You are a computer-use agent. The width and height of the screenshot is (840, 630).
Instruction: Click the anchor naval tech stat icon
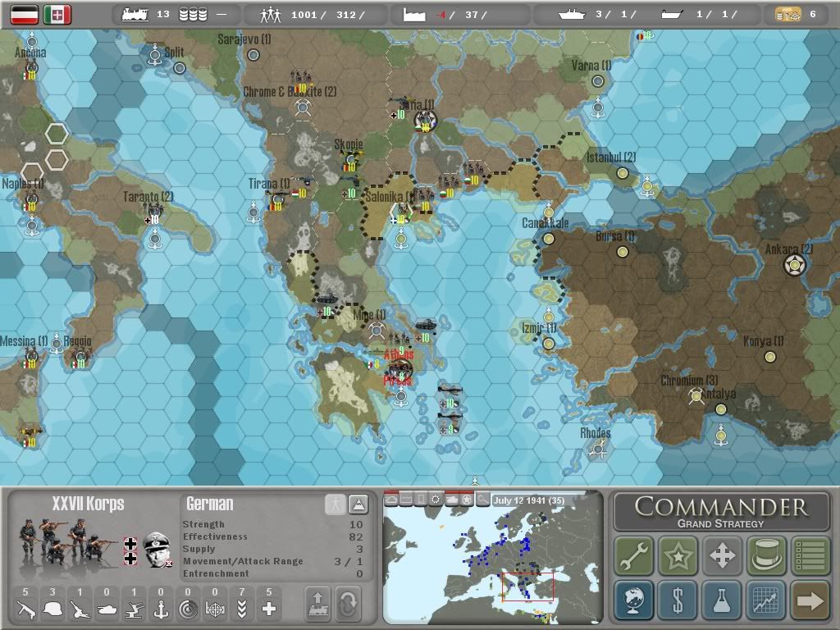coord(161,609)
